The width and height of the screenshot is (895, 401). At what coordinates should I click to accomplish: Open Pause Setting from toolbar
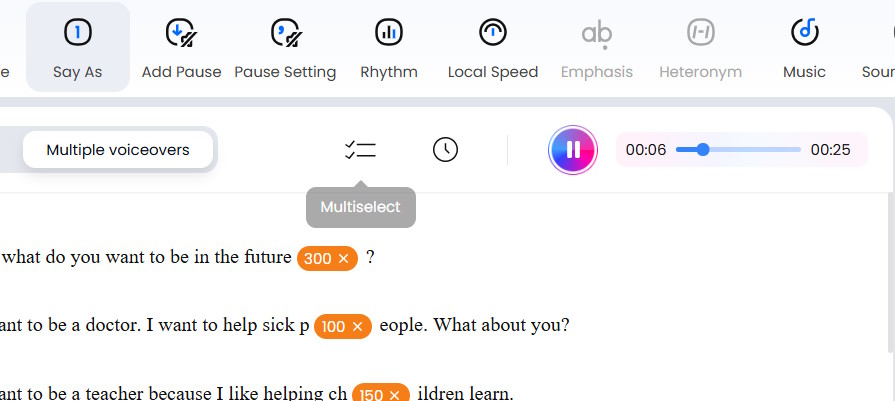(x=285, y=33)
